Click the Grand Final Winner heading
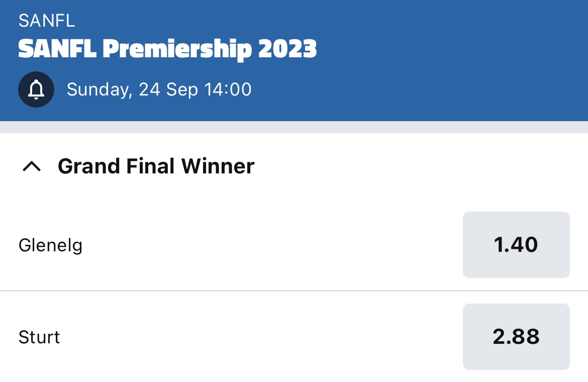Screen dimensions: 588x382 tap(156, 166)
